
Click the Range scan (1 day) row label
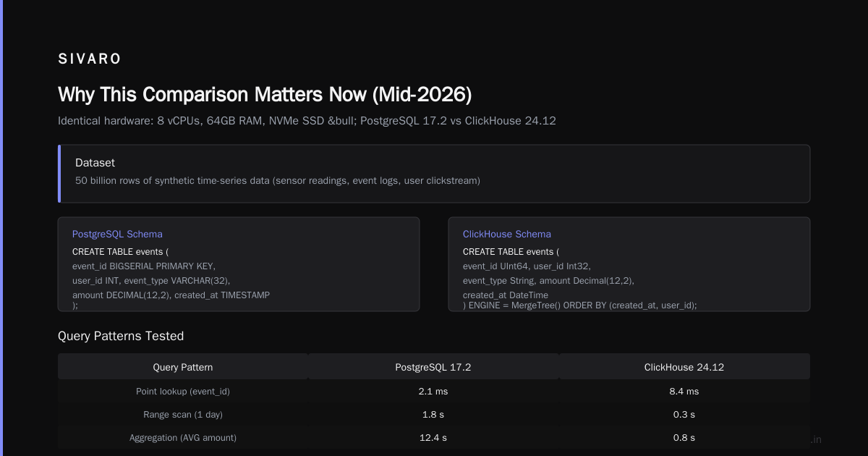point(183,414)
